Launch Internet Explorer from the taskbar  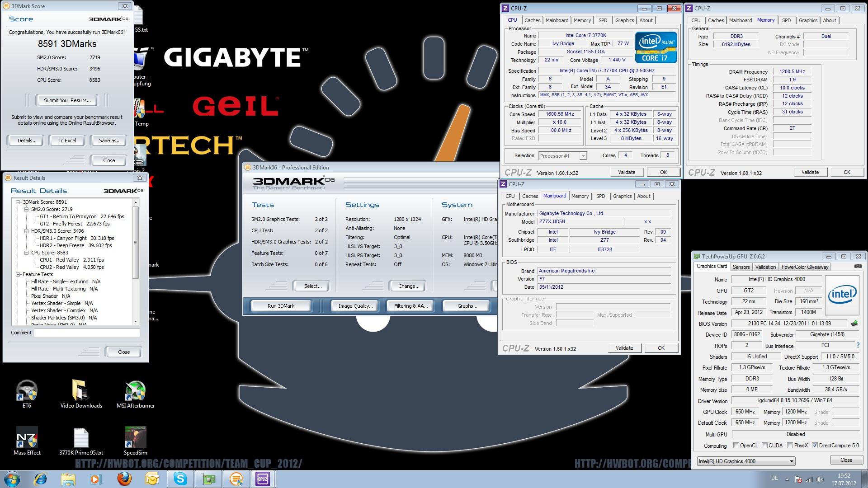pos(41,479)
